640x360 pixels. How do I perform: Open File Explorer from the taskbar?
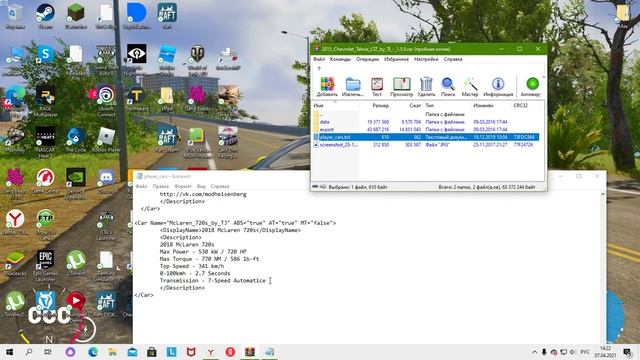(113, 352)
